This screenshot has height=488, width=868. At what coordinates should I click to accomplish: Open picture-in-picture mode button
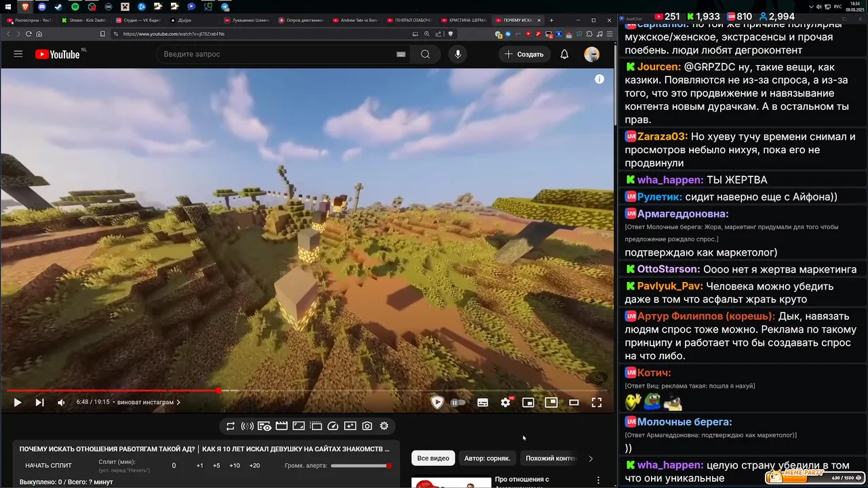551,403
